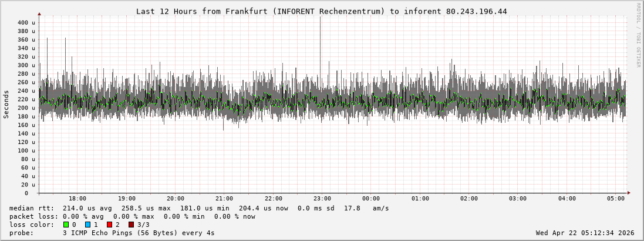The height and width of the screenshot is (241, 644).
Task: Click the median rtt statistics line
Action: coord(198,208)
